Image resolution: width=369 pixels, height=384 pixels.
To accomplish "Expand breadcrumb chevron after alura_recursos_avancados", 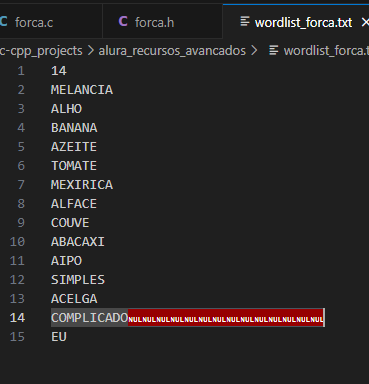I will [x=254, y=51].
